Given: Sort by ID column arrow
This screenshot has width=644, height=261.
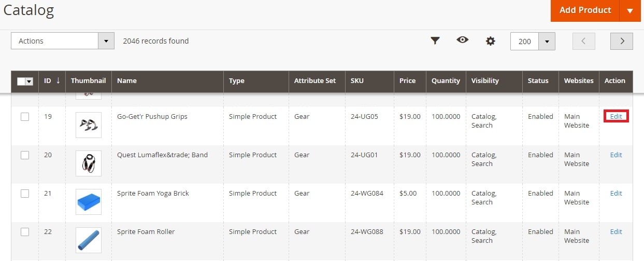Looking at the screenshot, I should [x=58, y=80].
